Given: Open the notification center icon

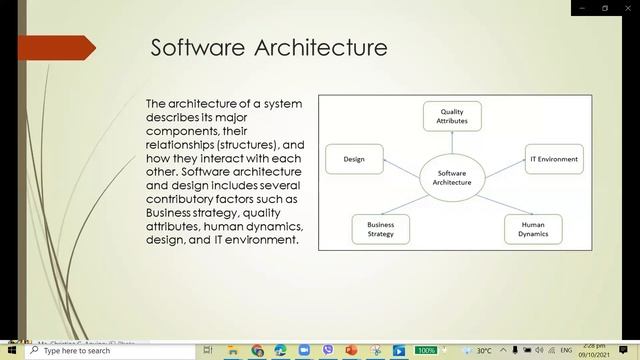Looking at the screenshot, I should (x=623, y=350).
